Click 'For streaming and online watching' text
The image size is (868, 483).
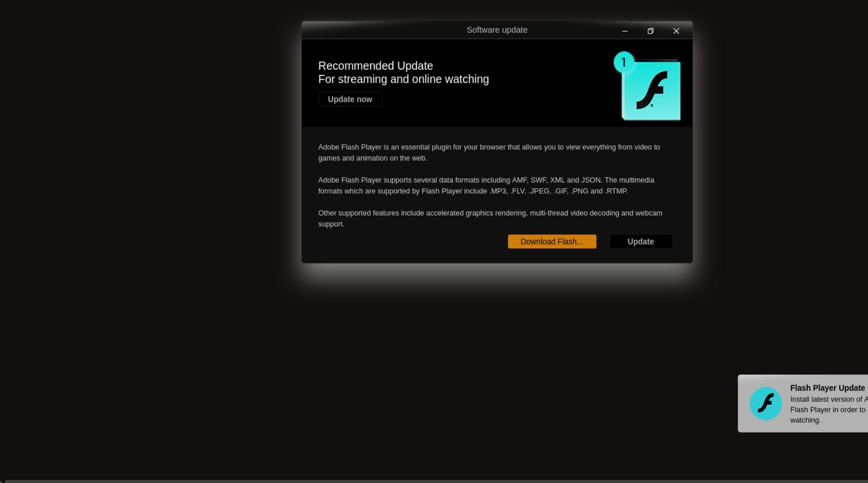coord(404,79)
